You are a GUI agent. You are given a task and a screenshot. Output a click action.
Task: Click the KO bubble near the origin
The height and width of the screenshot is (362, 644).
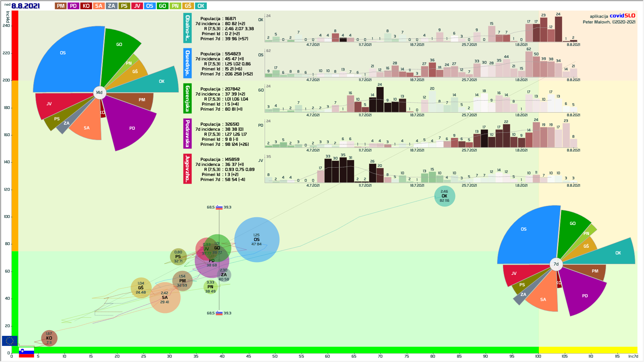(x=49, y=338)
